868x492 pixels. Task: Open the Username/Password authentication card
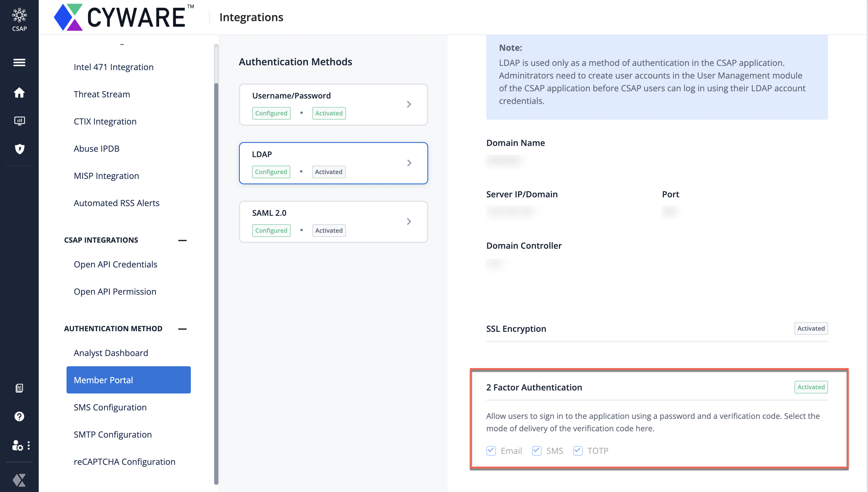pyautogui.click(x=333, y=105)
